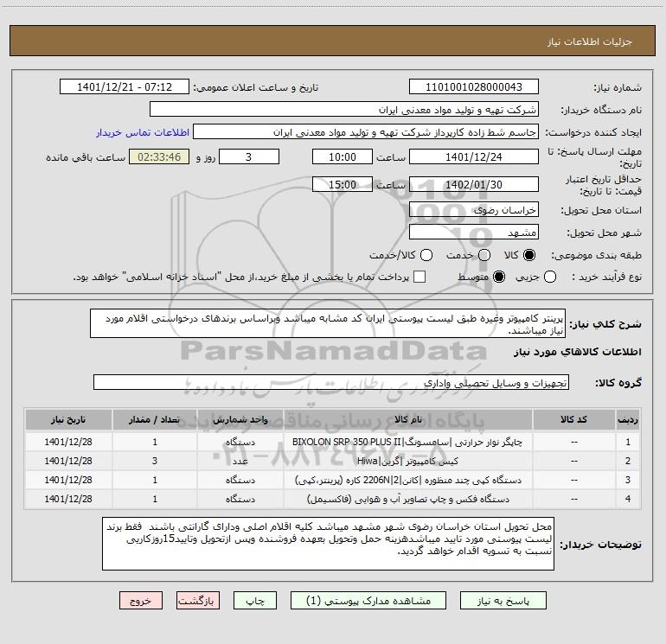
Task: Click date 1401/12/28 in row 4
Action: coord(68,500)
